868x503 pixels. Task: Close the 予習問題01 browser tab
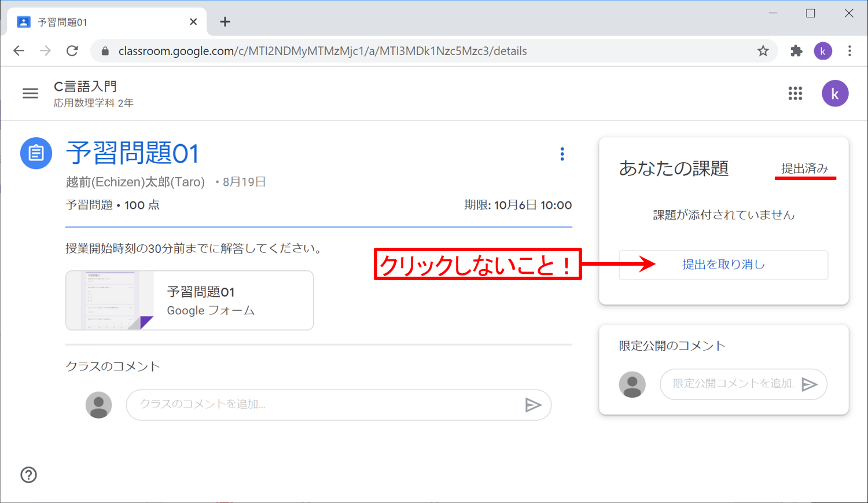[x=193, y=22]
